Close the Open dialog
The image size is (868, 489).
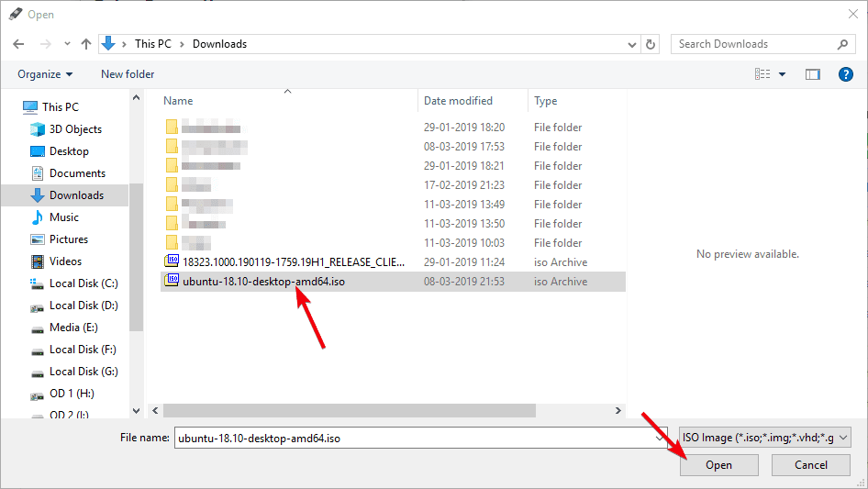[853, 15]
